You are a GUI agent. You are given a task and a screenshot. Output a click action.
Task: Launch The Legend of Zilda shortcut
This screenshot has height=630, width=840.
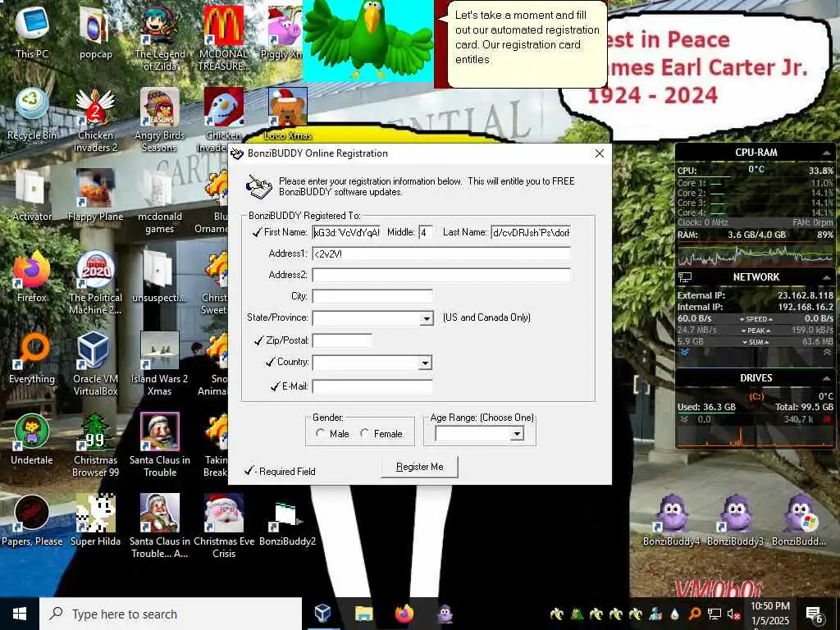[x=160, y=39]
